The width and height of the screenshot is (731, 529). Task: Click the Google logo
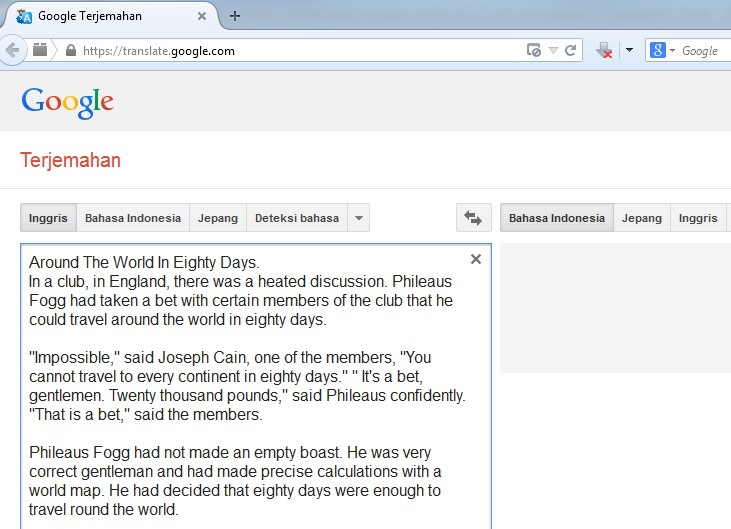tap(68, 103)
